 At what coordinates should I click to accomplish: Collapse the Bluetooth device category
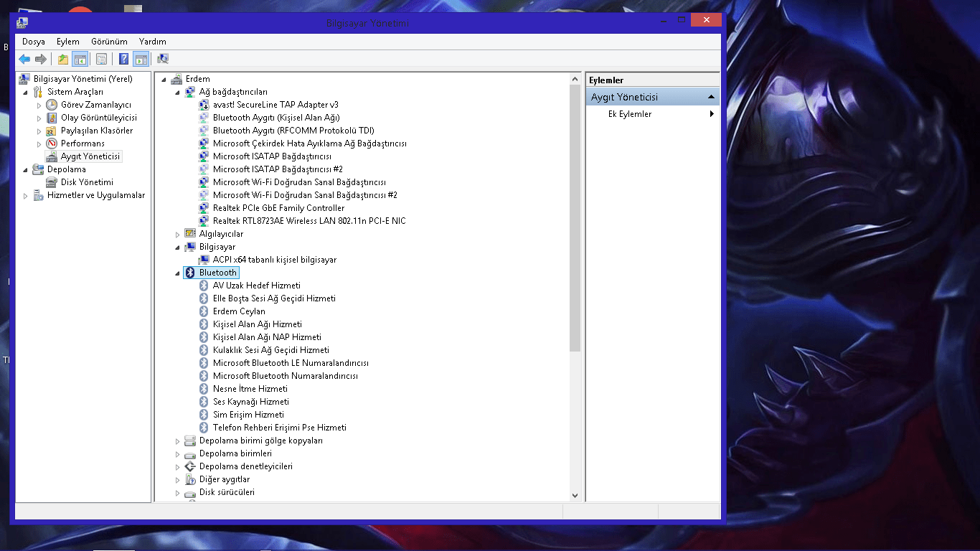[178, 273]
